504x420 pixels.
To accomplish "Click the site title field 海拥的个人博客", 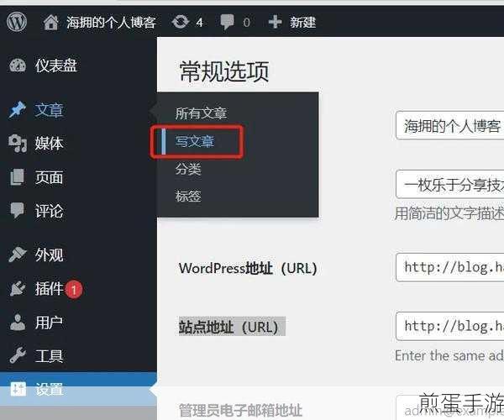I will tap(450, 125).
